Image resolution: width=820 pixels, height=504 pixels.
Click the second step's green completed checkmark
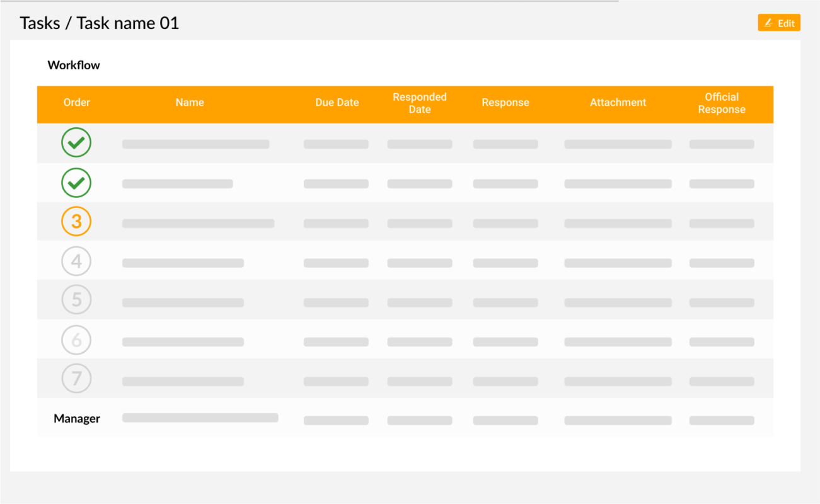coord(76,183)
